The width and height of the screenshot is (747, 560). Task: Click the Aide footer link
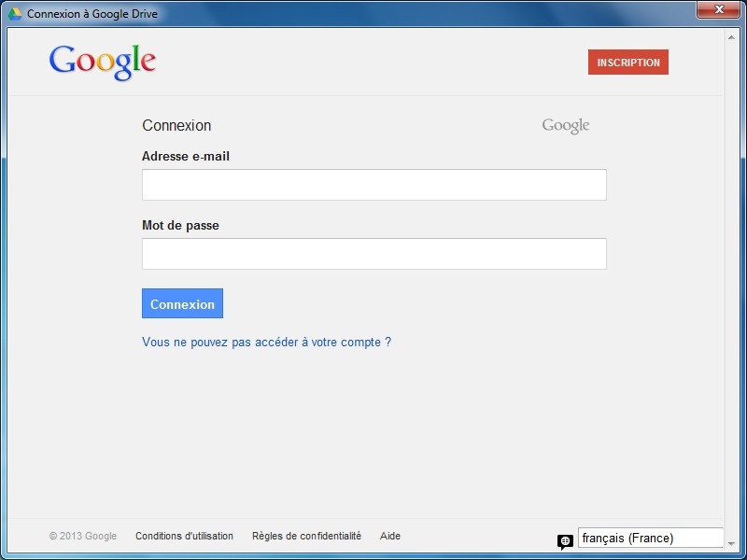click(x=390, y=537)
